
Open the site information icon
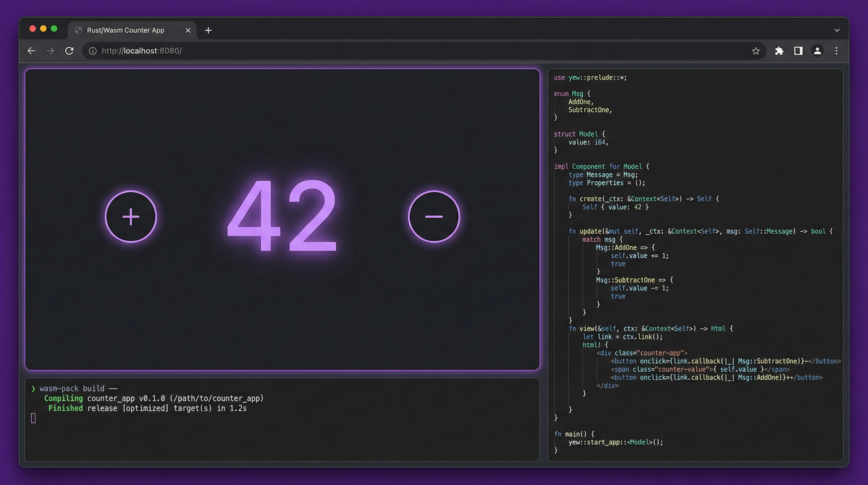(93, 51)
